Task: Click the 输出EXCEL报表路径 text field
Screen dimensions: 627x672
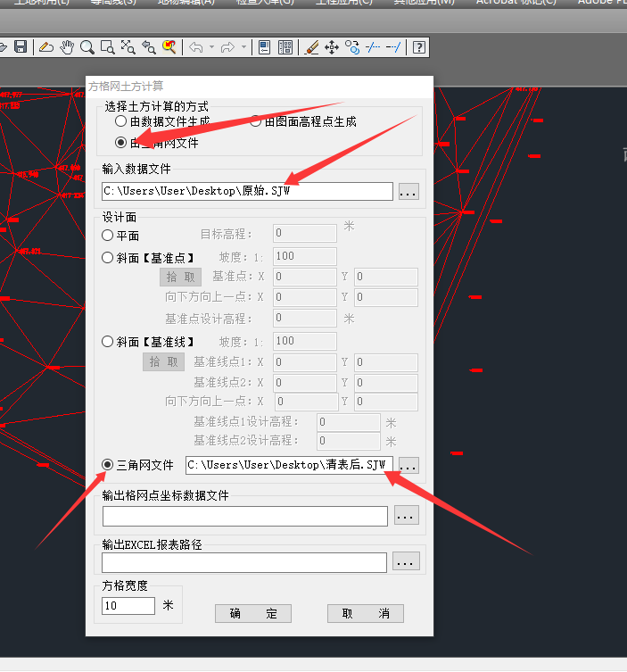Action: point(244,562)
